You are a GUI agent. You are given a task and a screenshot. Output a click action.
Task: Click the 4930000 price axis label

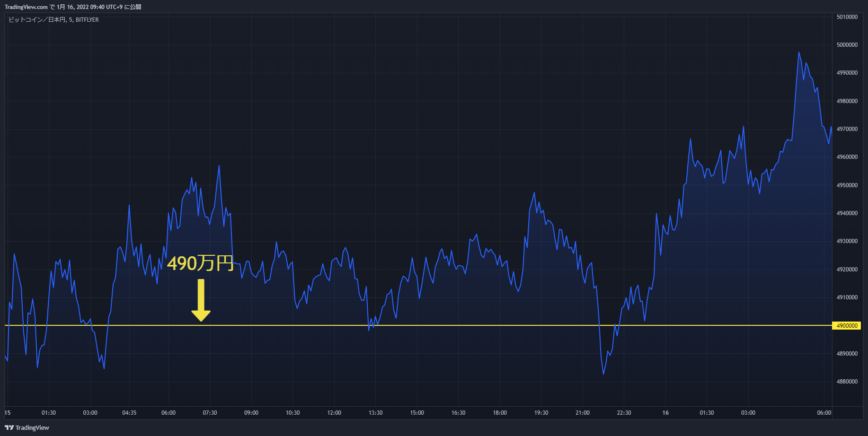[x=847, y=241]
